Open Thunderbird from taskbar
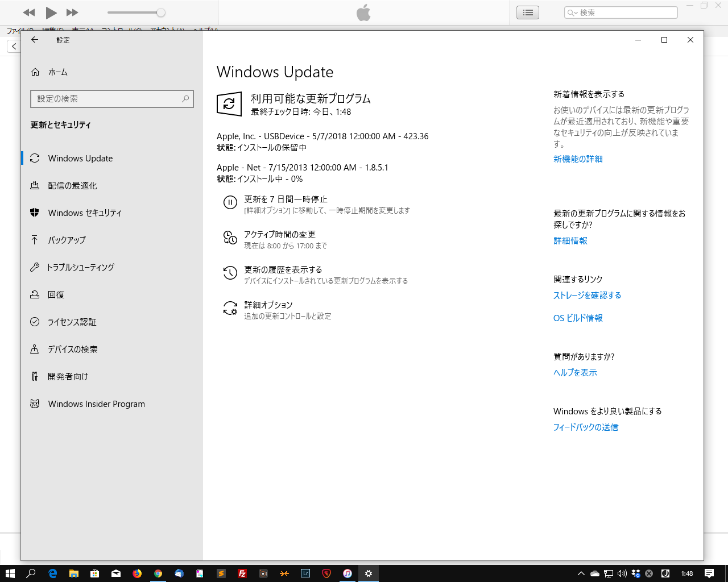Screen dimensions: 728x582 point(179,573)
